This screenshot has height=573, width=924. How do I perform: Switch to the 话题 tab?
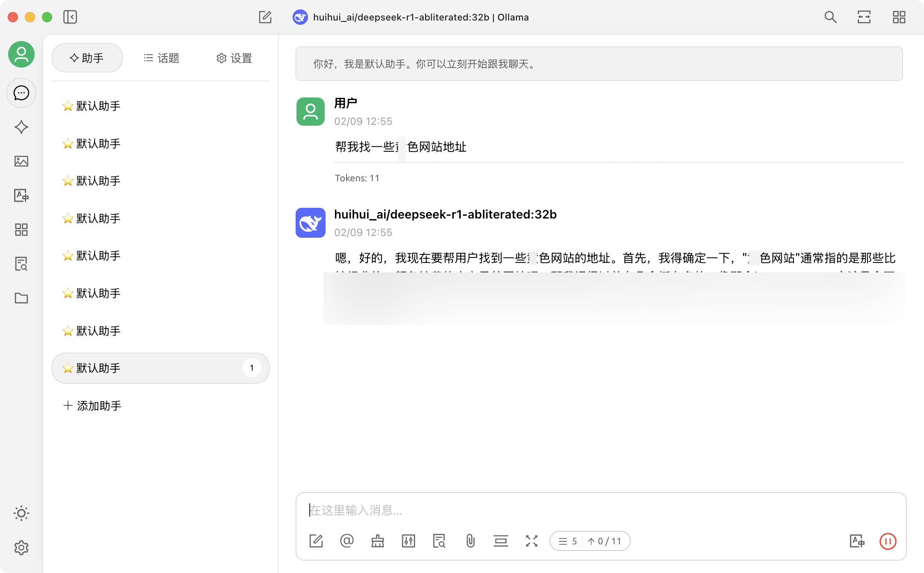pyautogui.click(x=161, y=58)
